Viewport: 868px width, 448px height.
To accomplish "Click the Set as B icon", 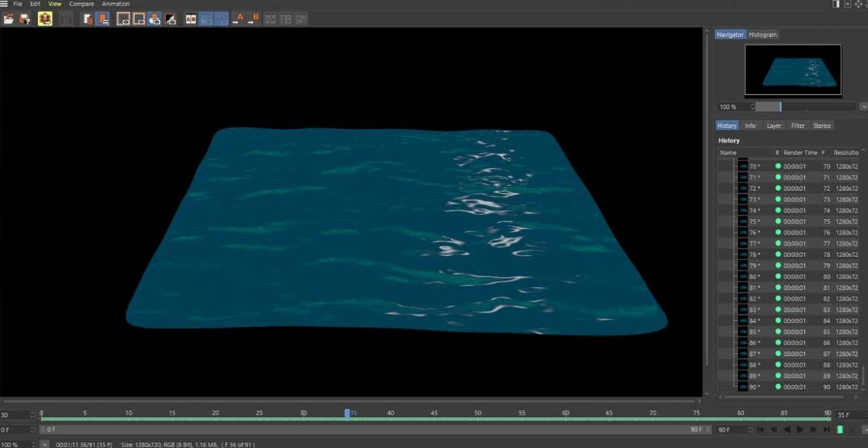I will coord(254,19).
